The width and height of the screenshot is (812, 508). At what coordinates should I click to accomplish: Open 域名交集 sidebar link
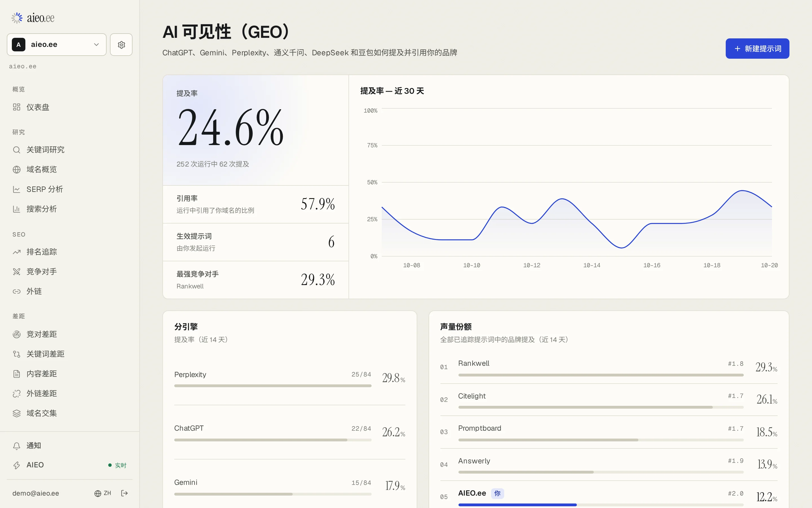point(69,413)
